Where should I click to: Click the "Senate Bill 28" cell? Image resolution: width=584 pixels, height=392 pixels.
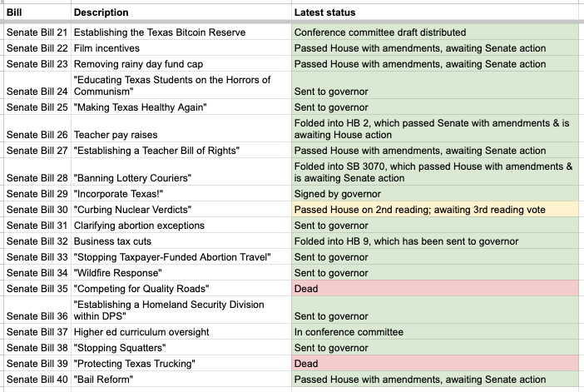click(37, 171)
